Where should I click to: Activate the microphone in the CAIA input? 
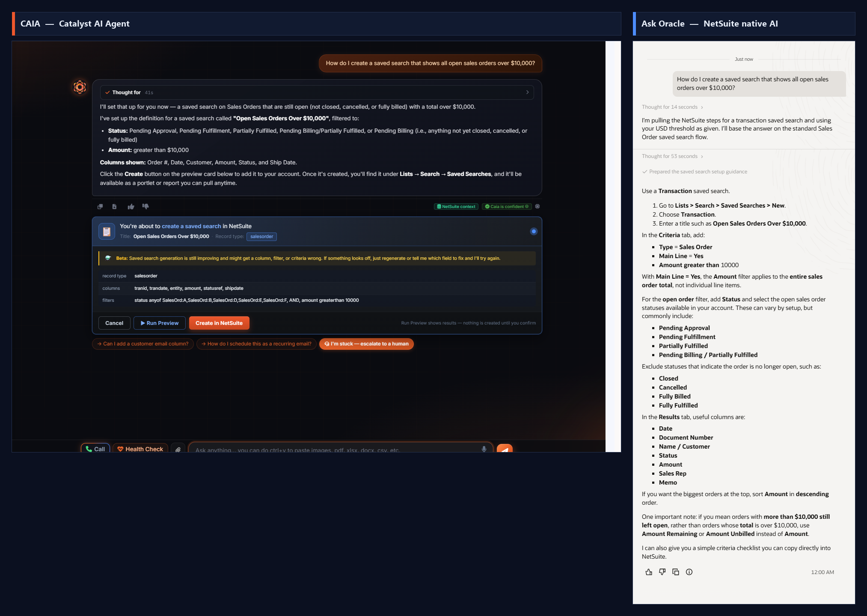coord(484,449)
